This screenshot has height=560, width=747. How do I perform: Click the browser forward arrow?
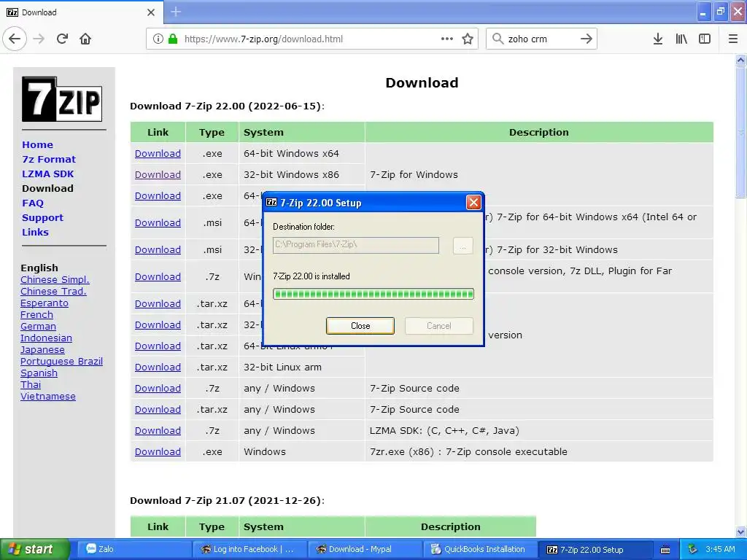(39, 39)
